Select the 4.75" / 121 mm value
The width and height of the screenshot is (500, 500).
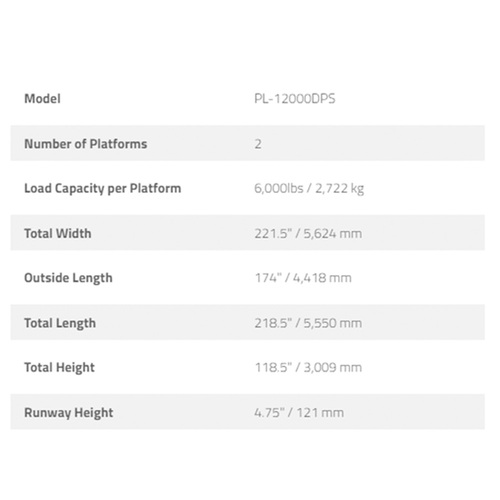click(299, 413)
